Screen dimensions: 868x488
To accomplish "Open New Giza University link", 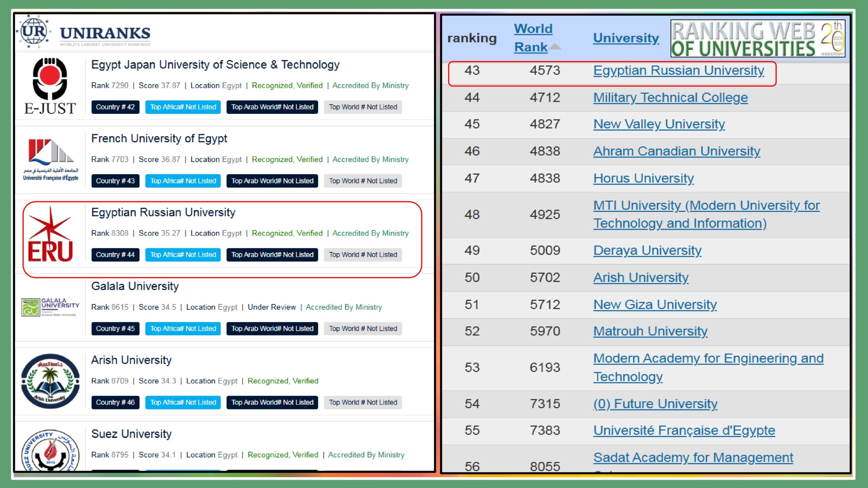I will pos(655,305).
